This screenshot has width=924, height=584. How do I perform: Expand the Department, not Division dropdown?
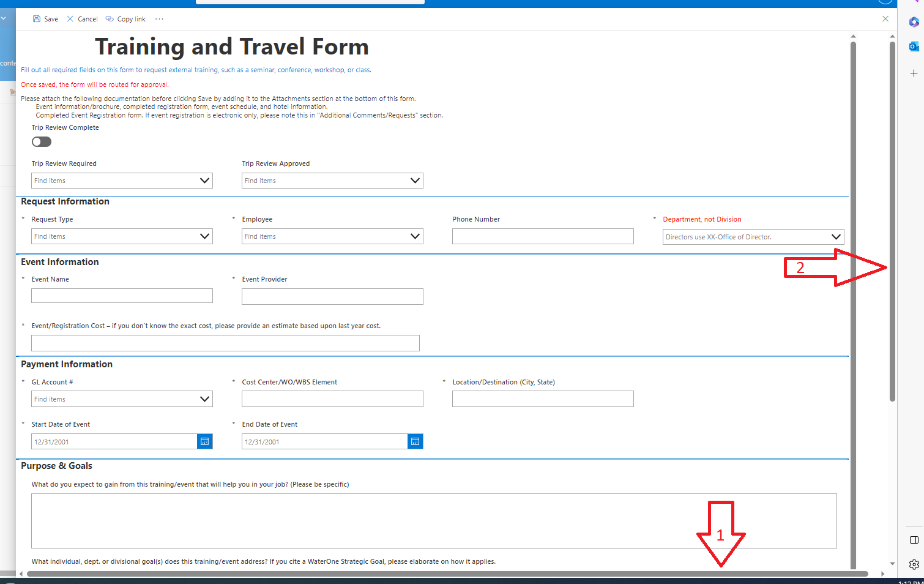coord(836,236)
